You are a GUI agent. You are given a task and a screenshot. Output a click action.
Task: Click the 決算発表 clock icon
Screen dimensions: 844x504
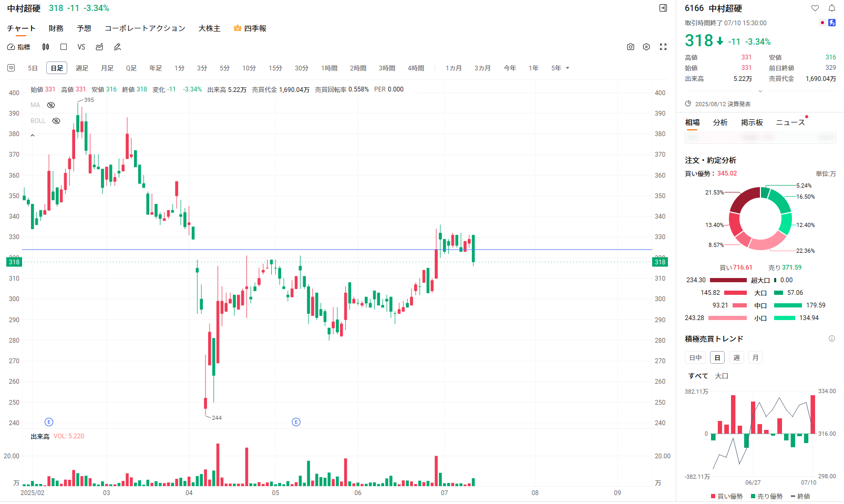point(688,104)
